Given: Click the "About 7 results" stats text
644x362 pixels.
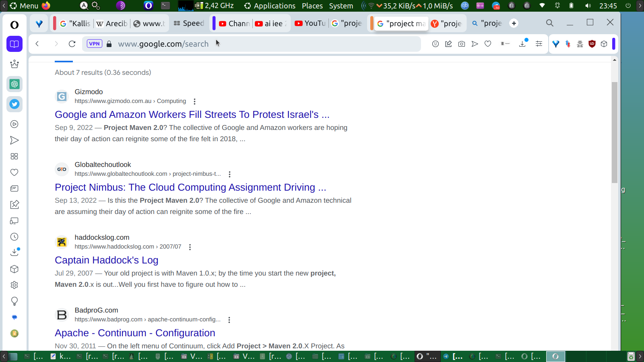Looking at the screenshot, I should 103,72.
